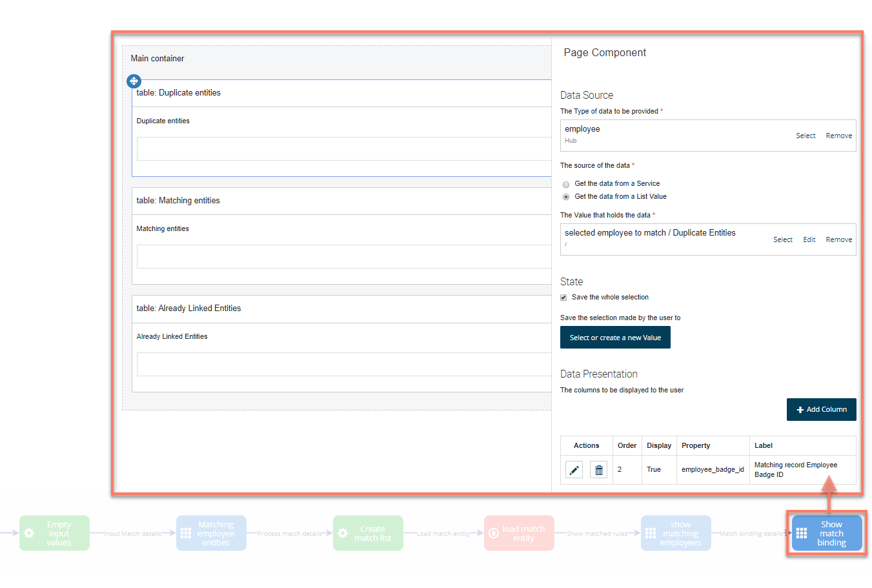
Task: Click Remove link for employee data type
Action: (838, 136)
